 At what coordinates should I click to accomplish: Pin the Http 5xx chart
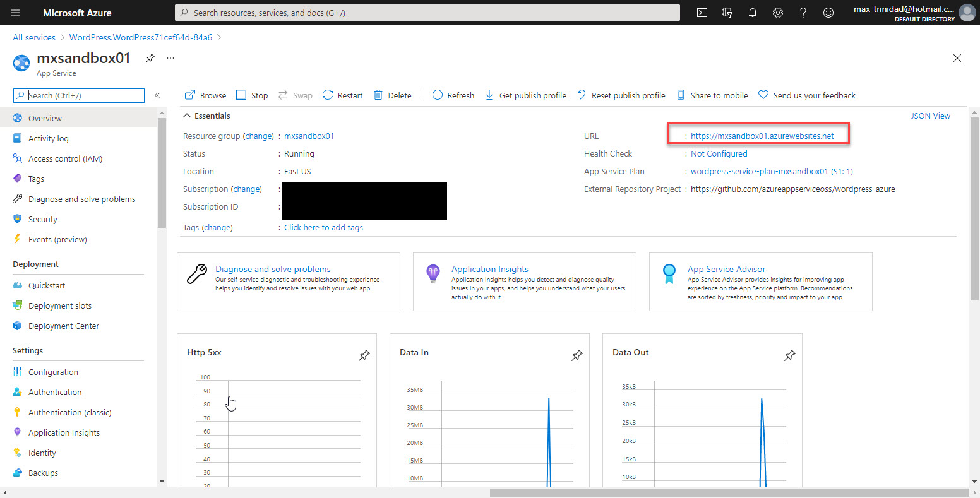point(364,356)
